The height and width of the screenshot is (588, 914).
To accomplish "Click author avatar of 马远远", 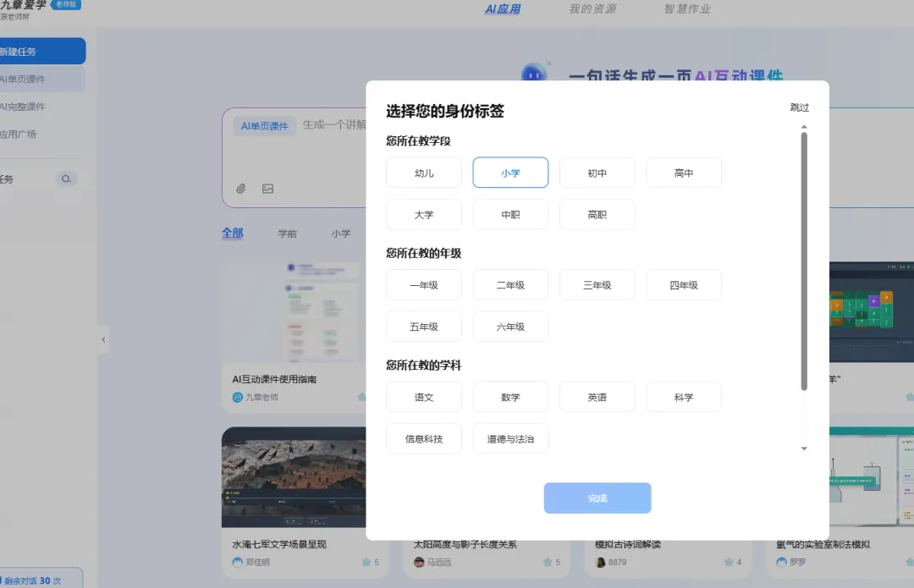I will [419, 562].
